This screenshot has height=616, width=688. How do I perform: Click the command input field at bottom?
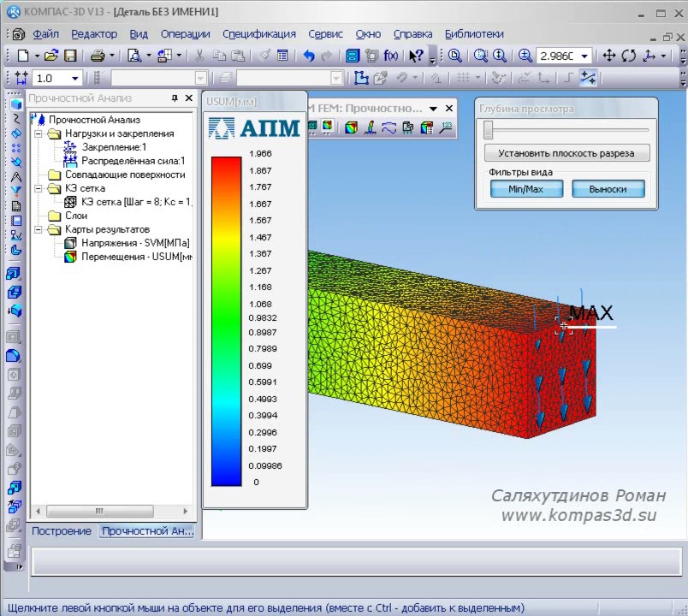coord(356,560)
